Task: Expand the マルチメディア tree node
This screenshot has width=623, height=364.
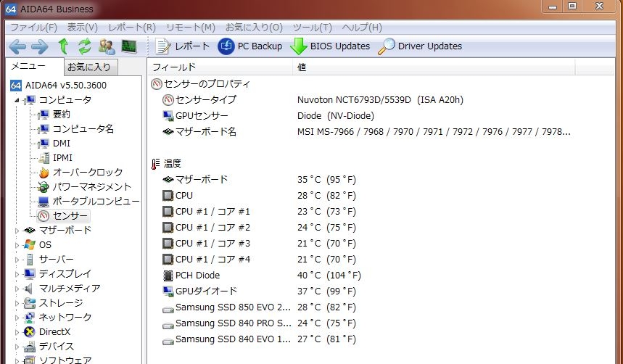Action: pos(17,289)
